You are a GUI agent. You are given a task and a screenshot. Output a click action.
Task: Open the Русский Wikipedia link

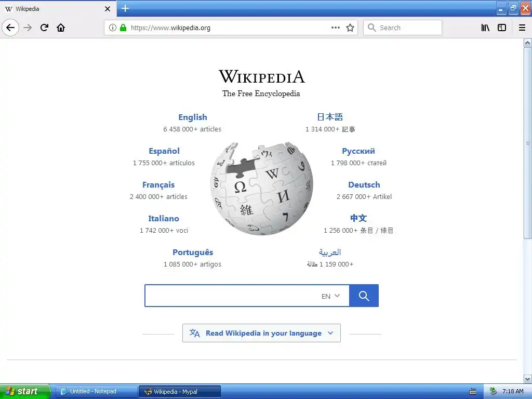358,151
